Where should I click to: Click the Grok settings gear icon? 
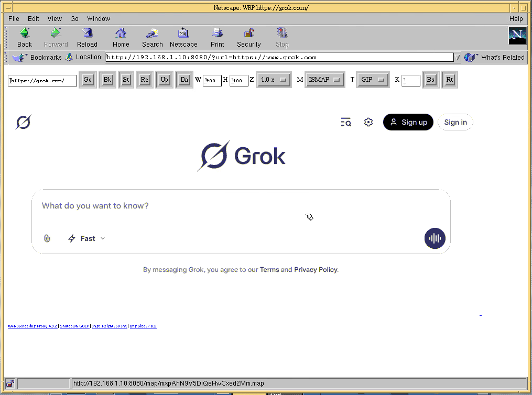pyautogui.click(x=368, y=122)
